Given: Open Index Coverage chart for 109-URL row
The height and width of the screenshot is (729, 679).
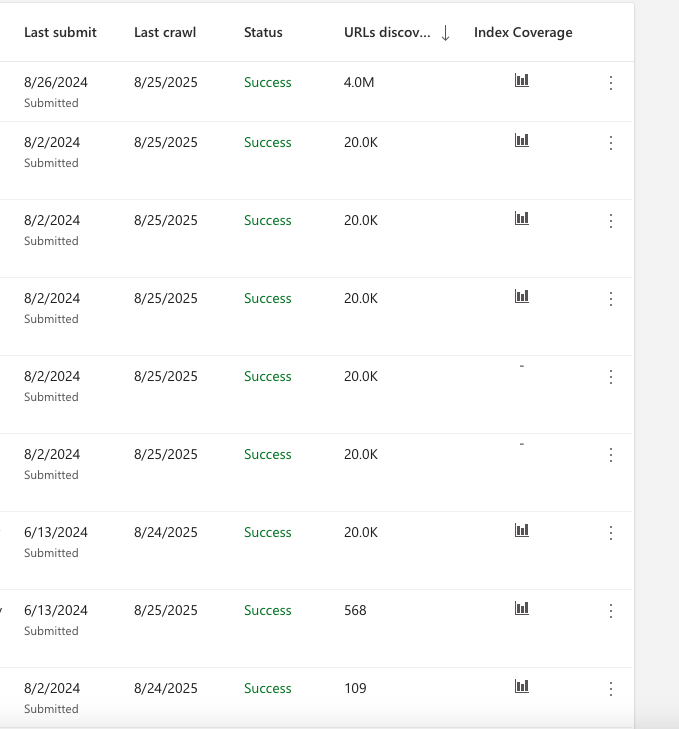Looking at the screenshot, I should (522, 686).
